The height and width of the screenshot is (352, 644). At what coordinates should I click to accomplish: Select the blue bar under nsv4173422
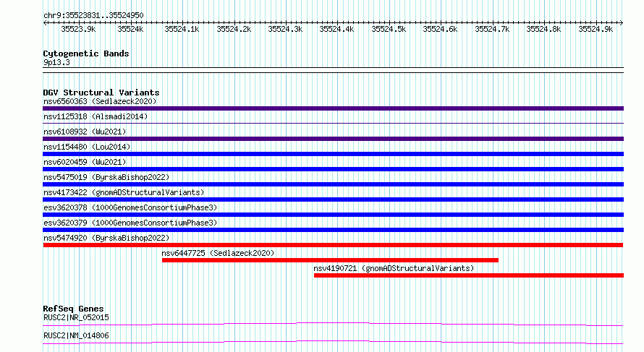333,199
